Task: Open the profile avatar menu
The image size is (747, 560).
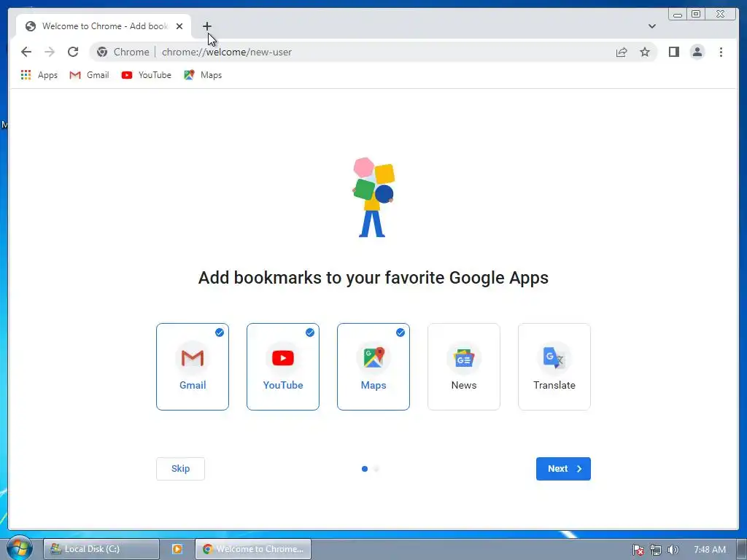Action: [697, 52]
